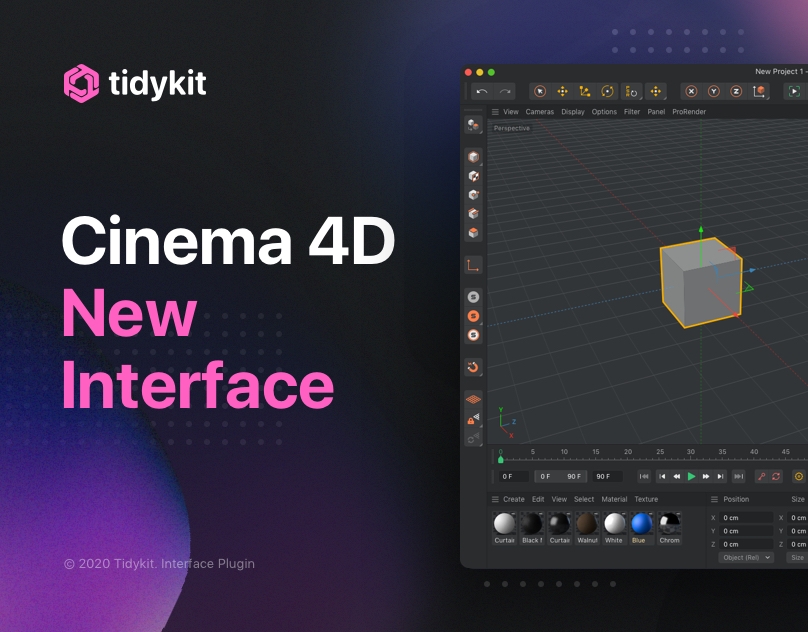808x632 pixels.
Task: Enable Viewport Solo Single (solid orange S)
Action: [473, 316]
